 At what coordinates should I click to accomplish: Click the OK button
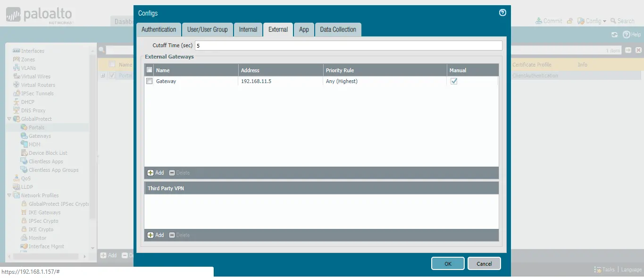[448, 264]
